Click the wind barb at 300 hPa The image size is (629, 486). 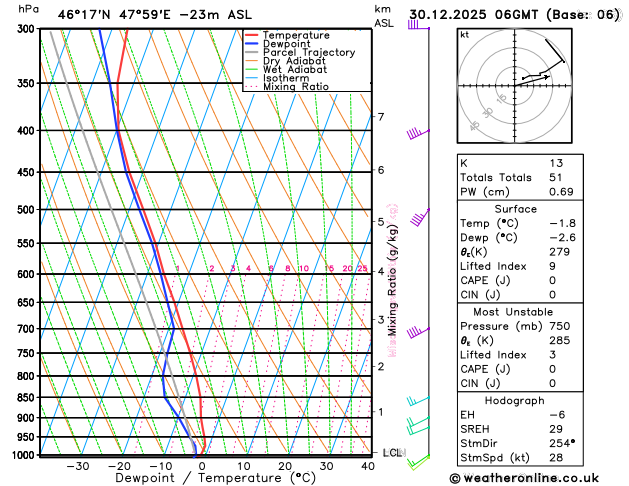(x=418, y=25)
